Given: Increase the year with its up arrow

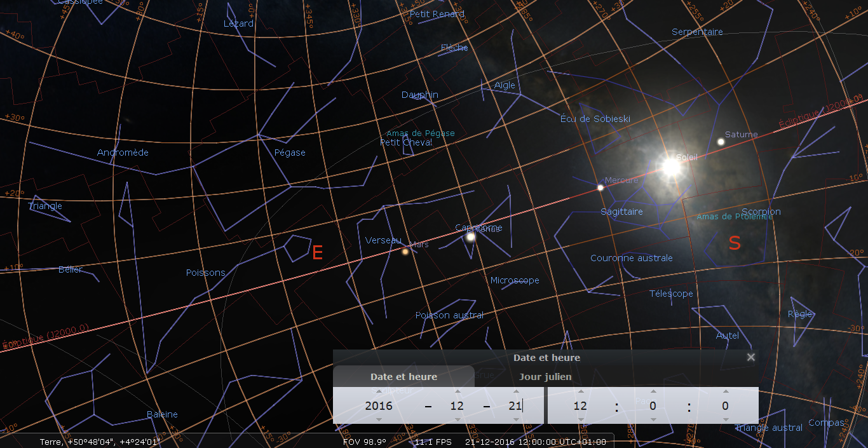Looking at the screenshot, I should point(379,391).
